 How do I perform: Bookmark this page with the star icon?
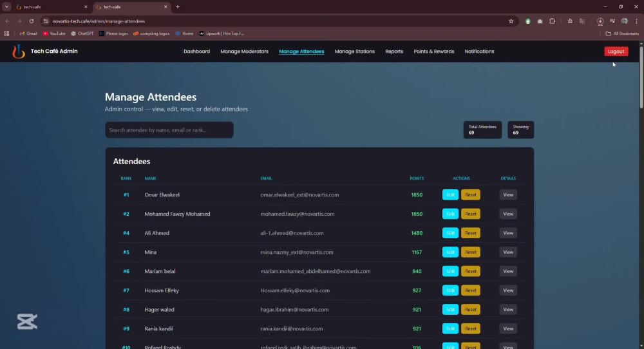point(511,21)
